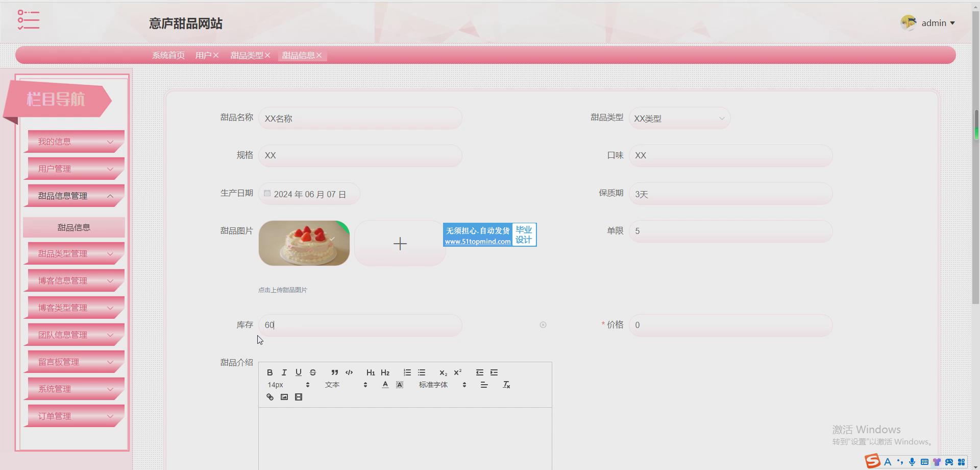
Task: Open the text alignment options
Action: point(484,385)
